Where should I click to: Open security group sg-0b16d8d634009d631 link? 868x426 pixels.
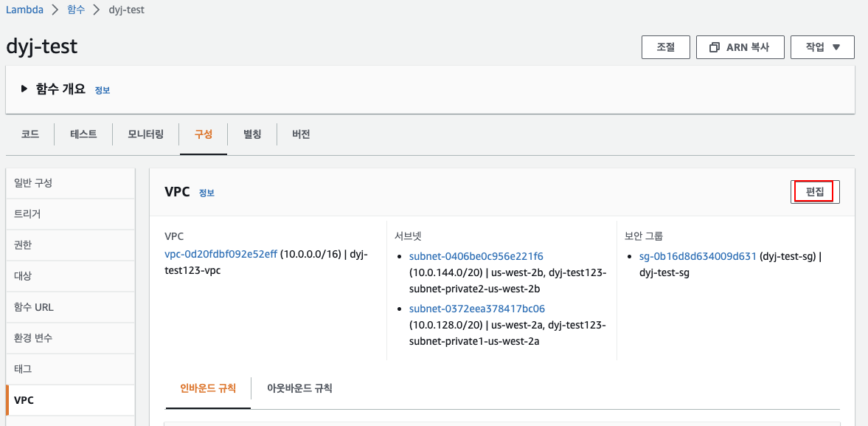(698, 256)
